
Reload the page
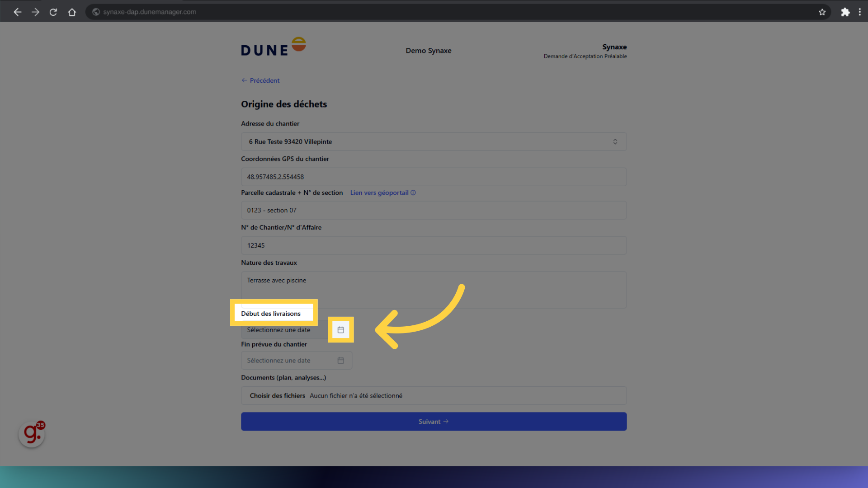pos(53,12)
